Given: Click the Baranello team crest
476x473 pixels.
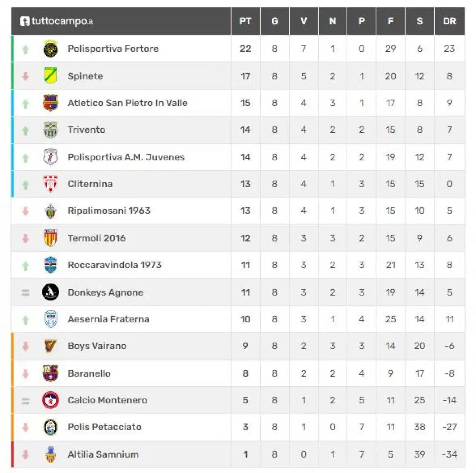Looking at the screenshot, I should click(x=51, y=373).
